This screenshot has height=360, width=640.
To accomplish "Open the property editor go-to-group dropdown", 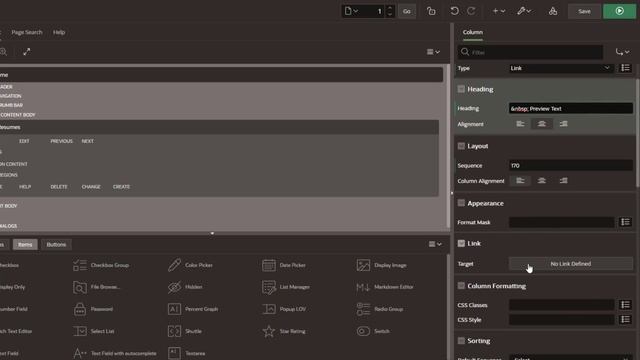I will [622, 52].
